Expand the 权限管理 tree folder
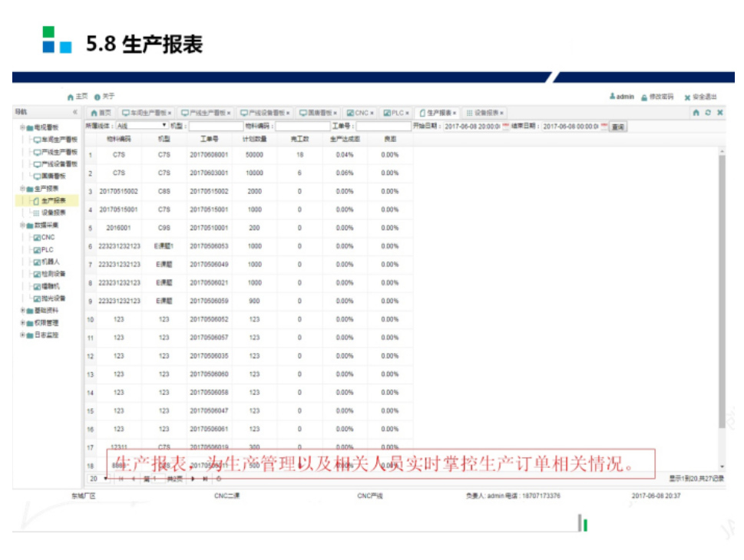 point(22,323)
